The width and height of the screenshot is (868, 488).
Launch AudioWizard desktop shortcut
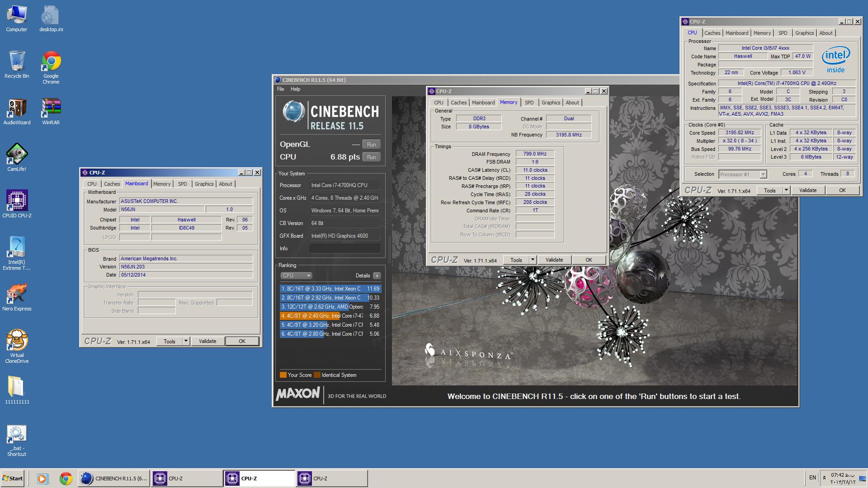[x=17, y=112]
